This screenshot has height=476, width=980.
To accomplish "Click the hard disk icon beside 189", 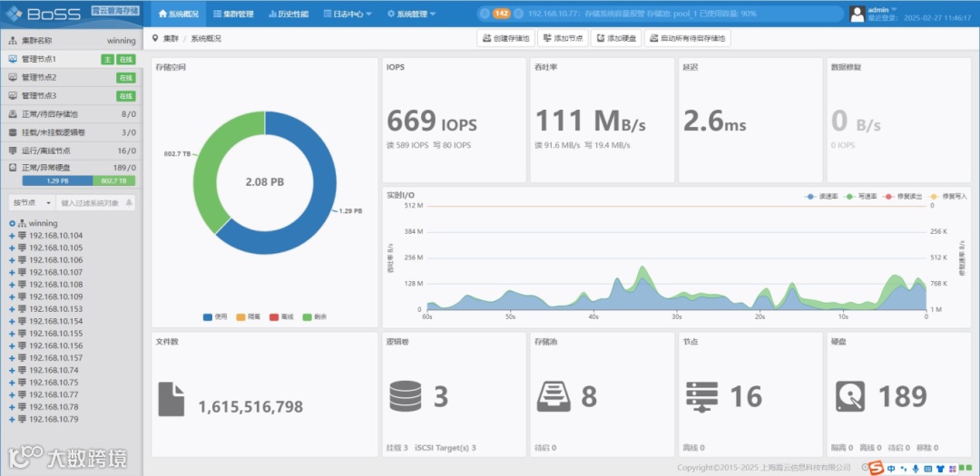I will pos(850,396).
